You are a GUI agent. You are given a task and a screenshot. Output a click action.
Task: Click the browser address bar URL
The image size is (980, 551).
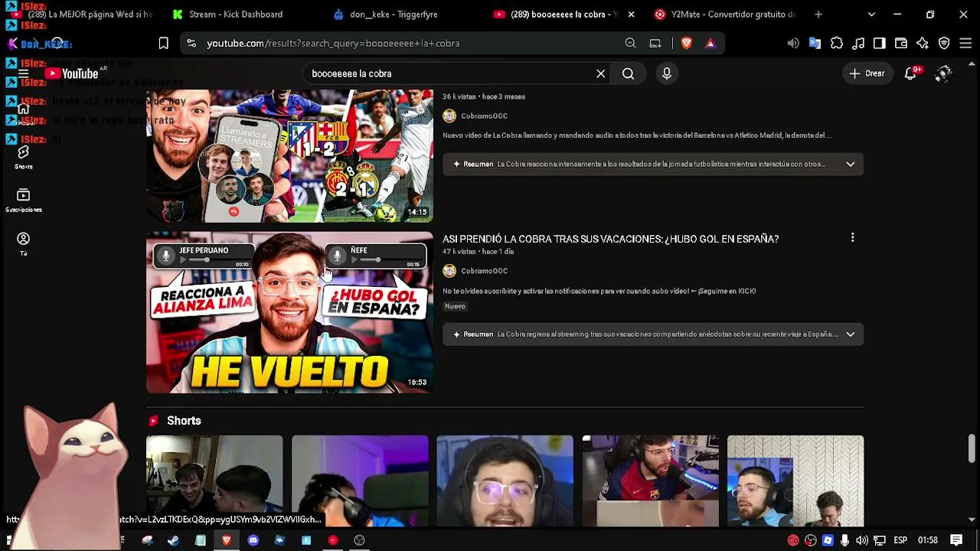click(333, 44)
